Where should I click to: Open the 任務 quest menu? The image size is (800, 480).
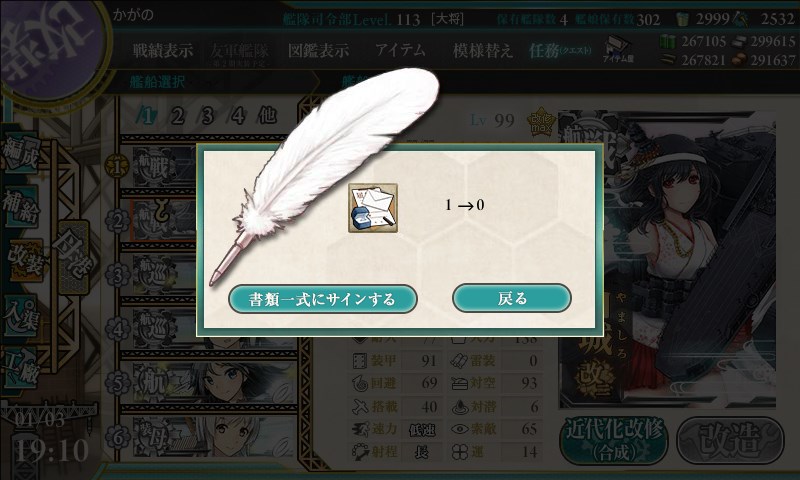[x=560, y=50]
